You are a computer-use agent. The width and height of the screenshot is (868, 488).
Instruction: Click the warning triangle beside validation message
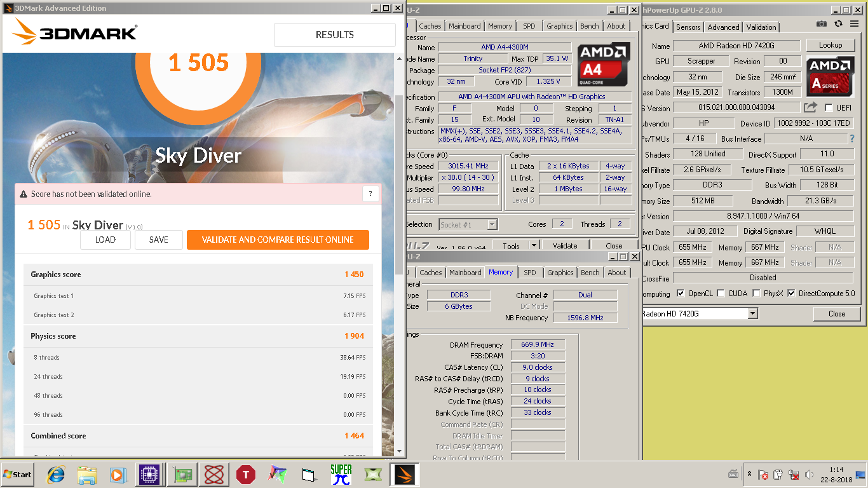tap(24, 194)
